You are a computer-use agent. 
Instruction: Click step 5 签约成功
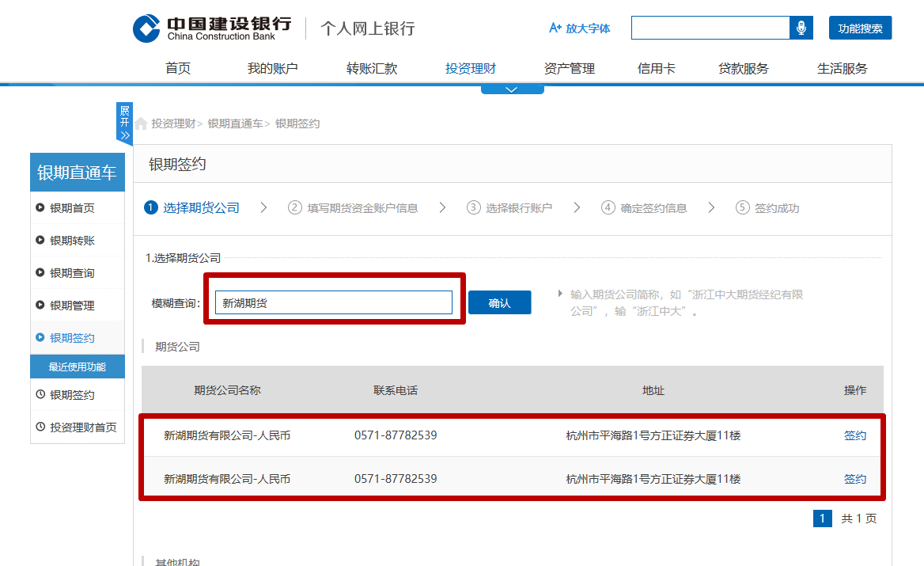(x=767, y=207)
